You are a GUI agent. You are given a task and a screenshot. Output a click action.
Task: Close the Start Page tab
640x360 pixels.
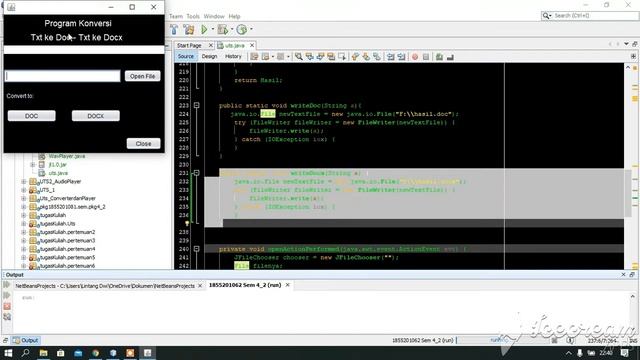pyautogui.click(x=211, y=45)
